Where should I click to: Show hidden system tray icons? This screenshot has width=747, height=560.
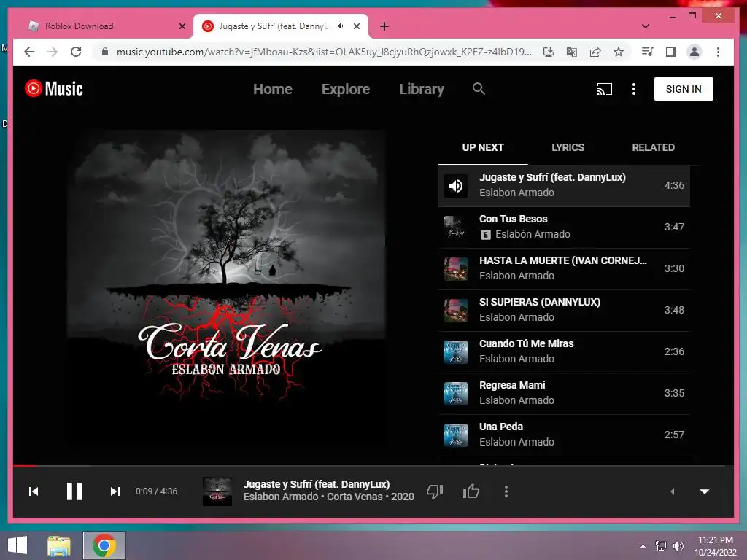click(643, 546)
